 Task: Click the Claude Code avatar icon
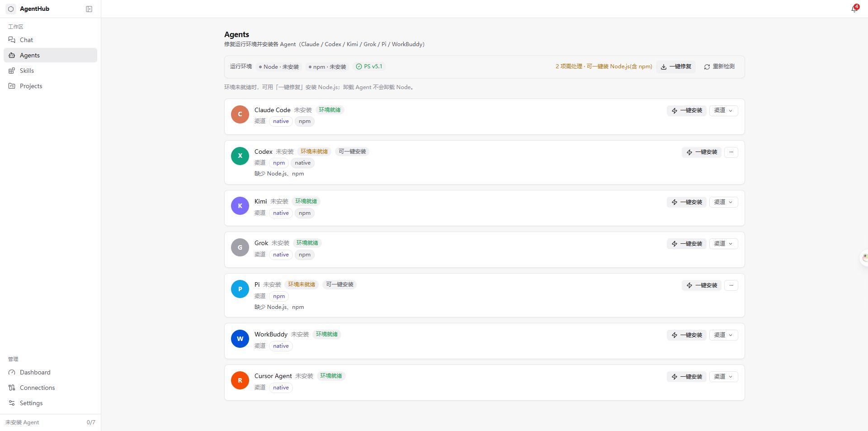click(240, 114)
